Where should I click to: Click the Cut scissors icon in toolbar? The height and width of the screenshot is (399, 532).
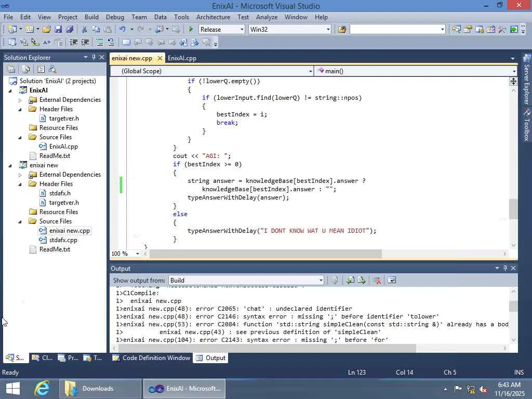click(84, 30)
